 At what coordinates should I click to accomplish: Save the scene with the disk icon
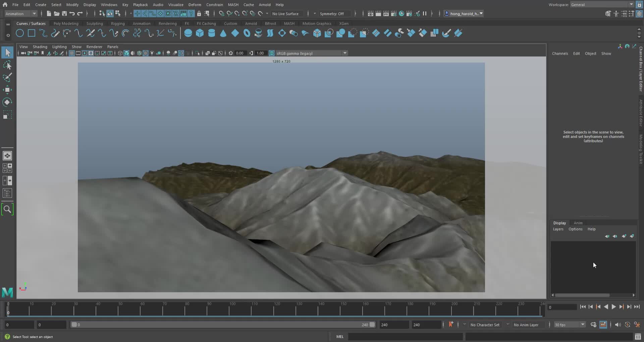click(64, 14)
